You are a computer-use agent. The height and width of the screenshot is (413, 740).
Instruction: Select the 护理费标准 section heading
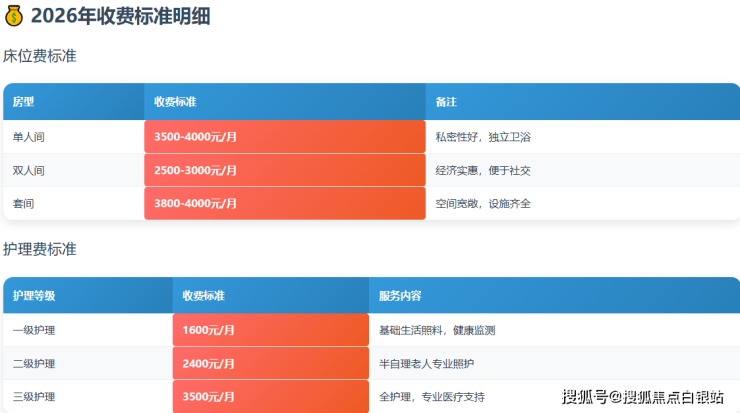[40, 249]
